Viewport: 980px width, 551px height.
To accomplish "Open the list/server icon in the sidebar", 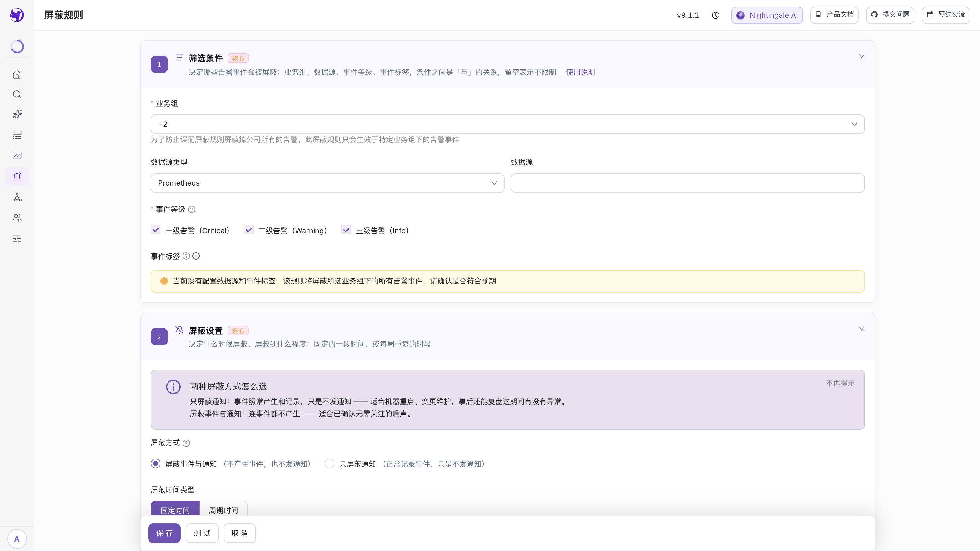I will coord(17,135).
